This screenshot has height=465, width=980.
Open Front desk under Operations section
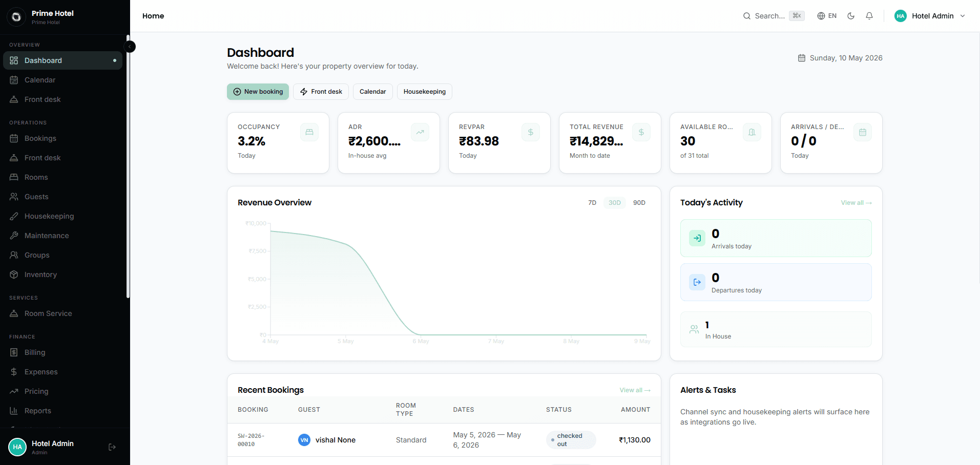tap(62, 158)
